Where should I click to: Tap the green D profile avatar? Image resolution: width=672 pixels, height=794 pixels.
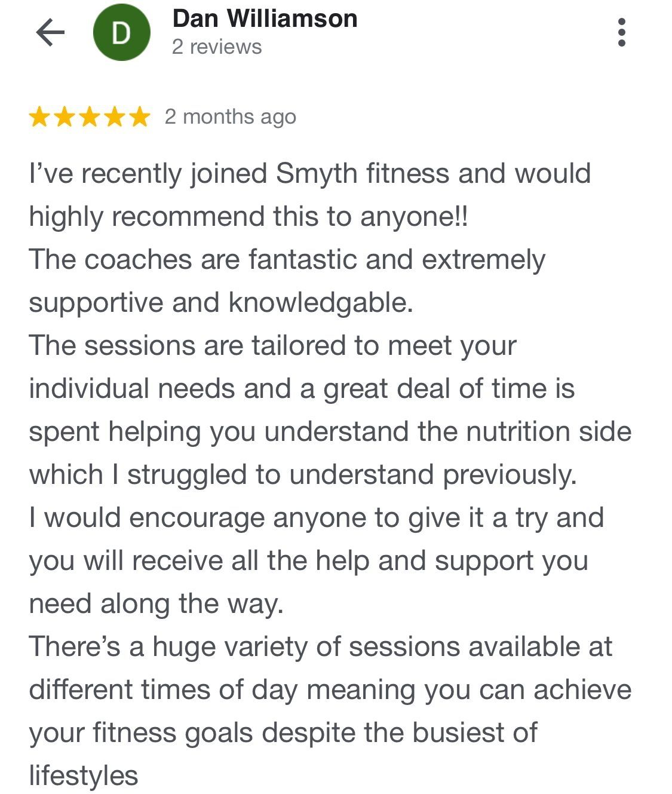coord(121,33)
